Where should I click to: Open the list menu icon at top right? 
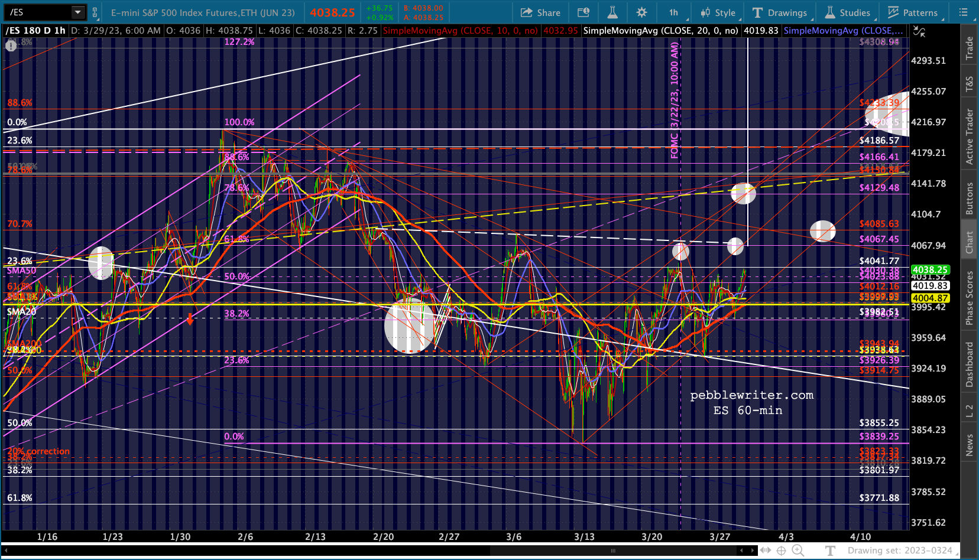pos(963,12)
